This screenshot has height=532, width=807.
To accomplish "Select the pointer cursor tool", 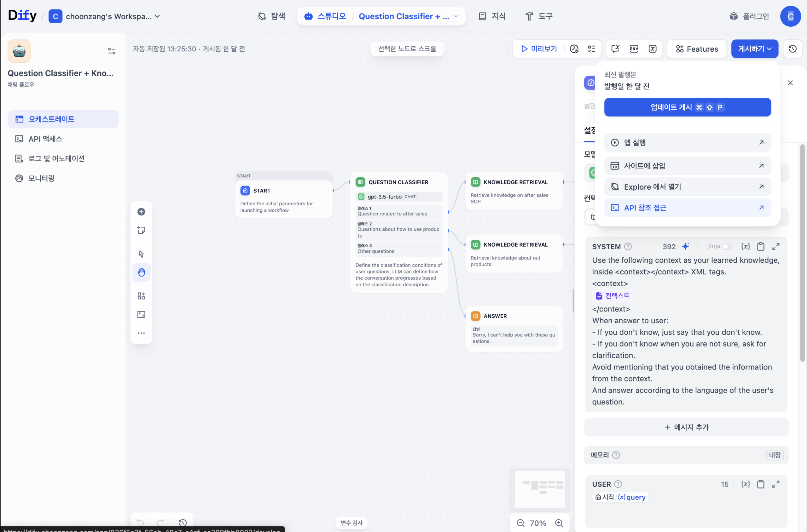I will click(141, 253).
